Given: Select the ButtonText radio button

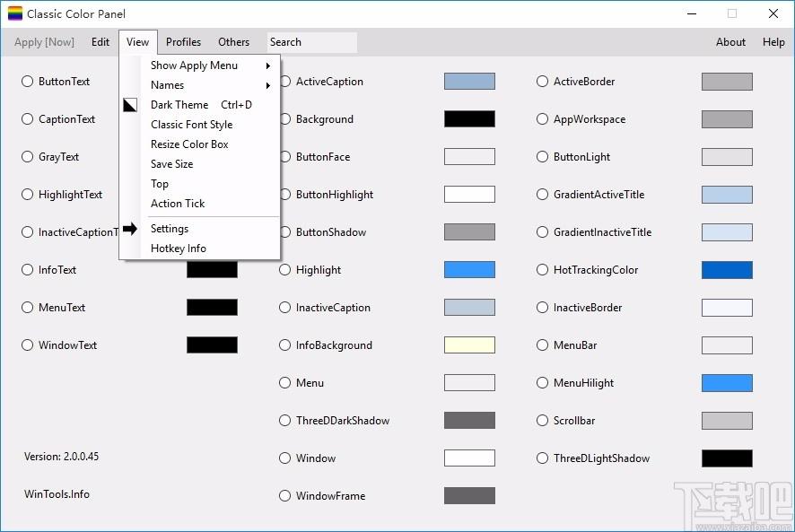Looking at the screenshot, I should coord(28,81).
